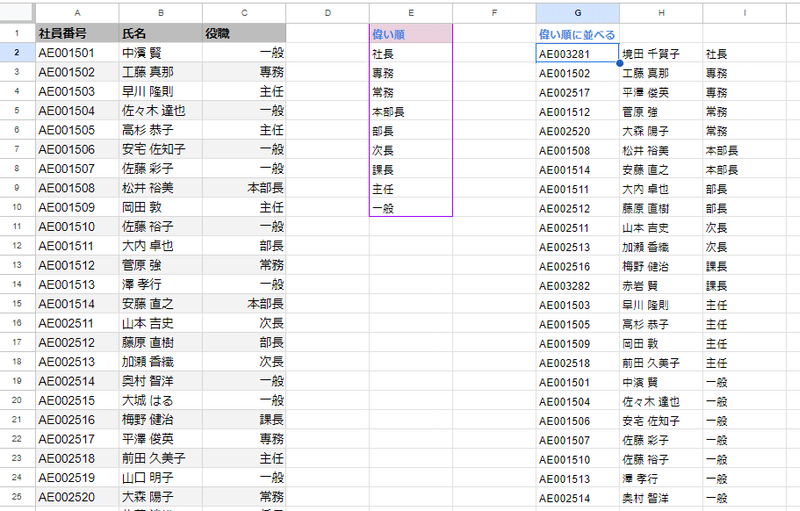Select cell AE001501 in column A
The width and height of the screenshot is (800, 511).
(77, 53)
